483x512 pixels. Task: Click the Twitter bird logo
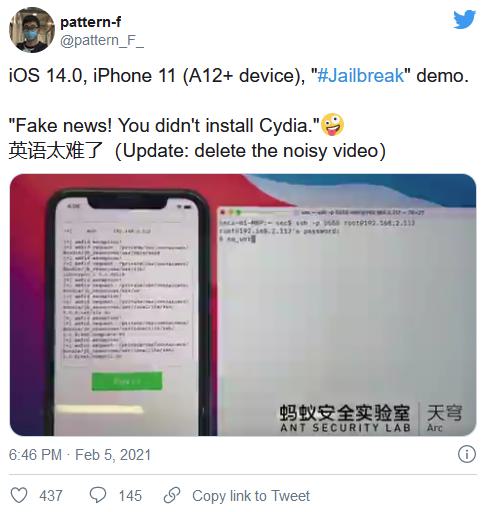coord(464,19)
